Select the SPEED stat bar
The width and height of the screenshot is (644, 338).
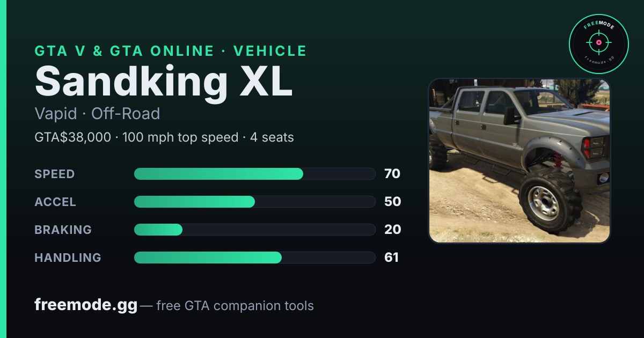(x=254, y=174)
